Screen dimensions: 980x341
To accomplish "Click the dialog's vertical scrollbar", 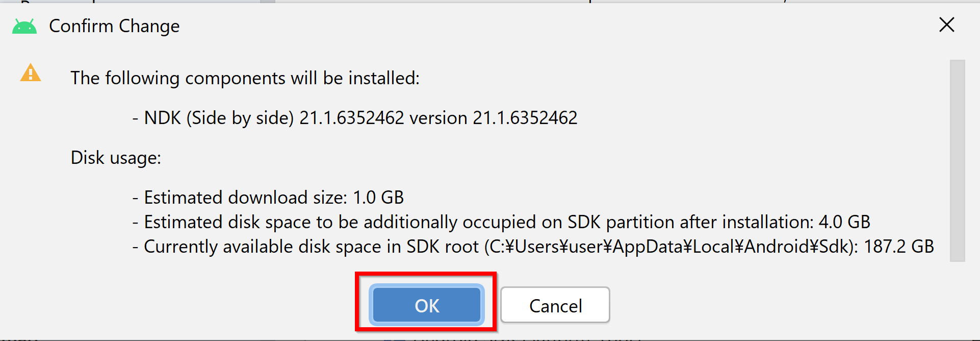I will [957, 160].
